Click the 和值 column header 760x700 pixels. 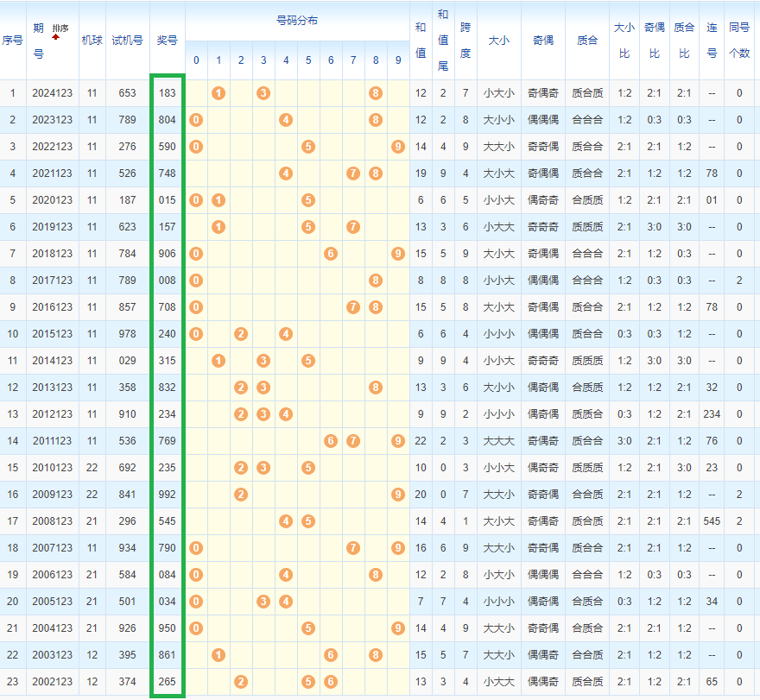(x=421, y=41)
